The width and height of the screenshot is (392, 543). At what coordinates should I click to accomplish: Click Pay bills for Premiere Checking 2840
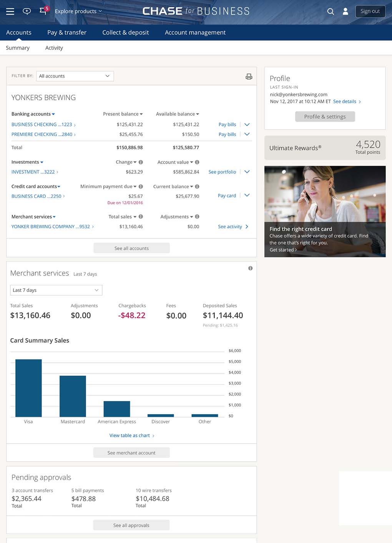tap(227, 135)
